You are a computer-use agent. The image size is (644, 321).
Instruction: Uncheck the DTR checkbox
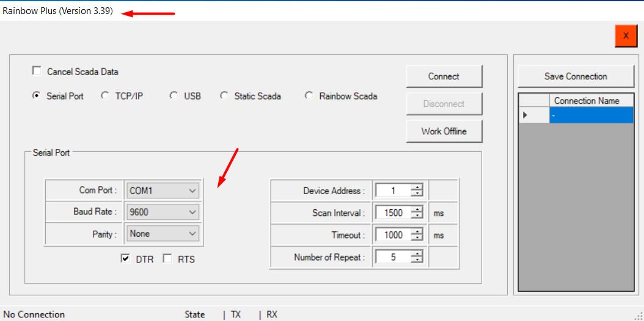coord(125,258)
